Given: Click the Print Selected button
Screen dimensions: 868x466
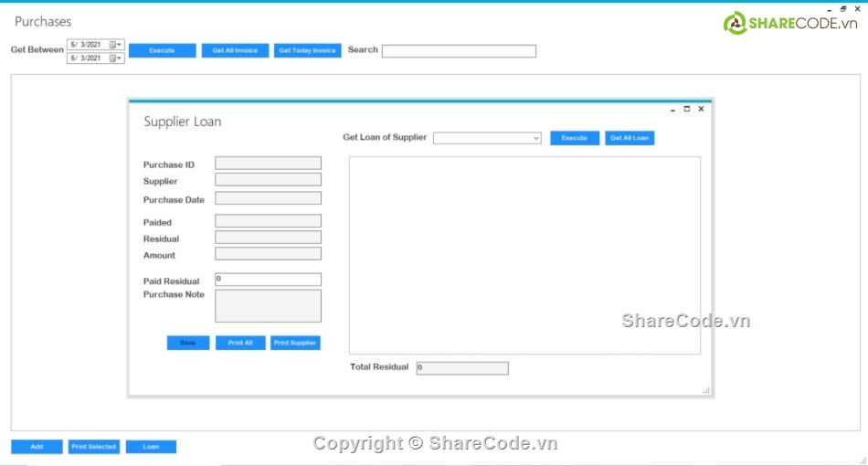Looking at the screenshot, I should [x=93, y=447].
